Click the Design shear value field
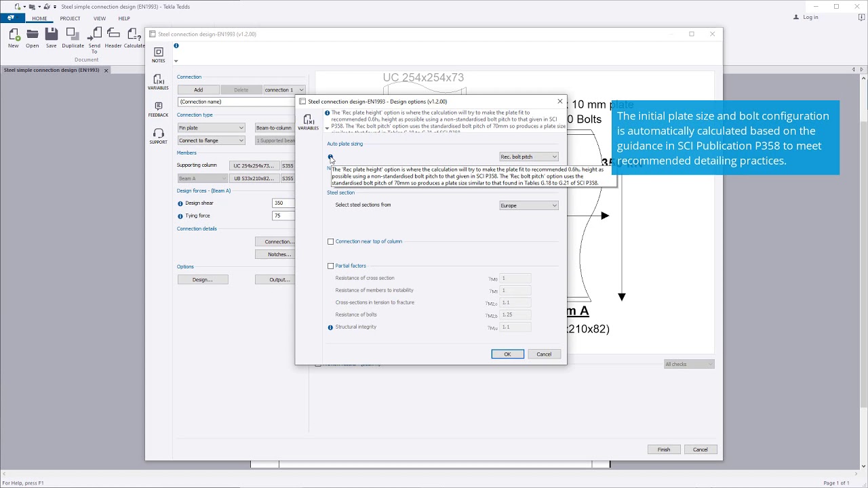The image size is (868, 488). click(283, 203)
